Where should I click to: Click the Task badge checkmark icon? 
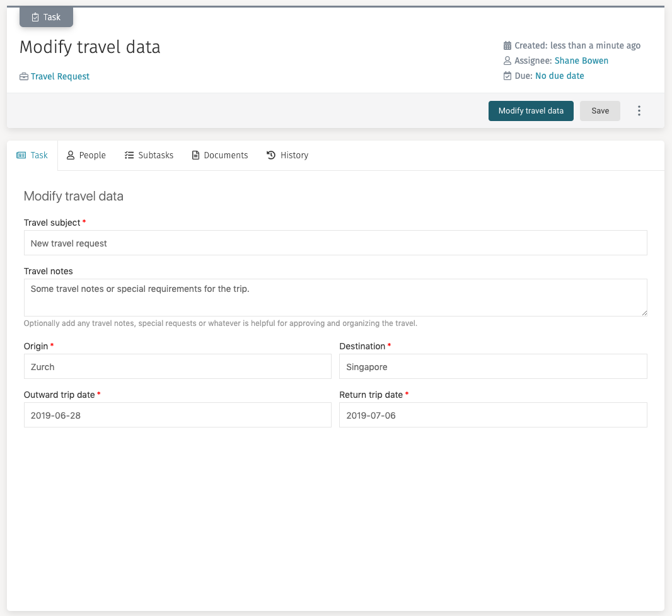coord(35,16)
